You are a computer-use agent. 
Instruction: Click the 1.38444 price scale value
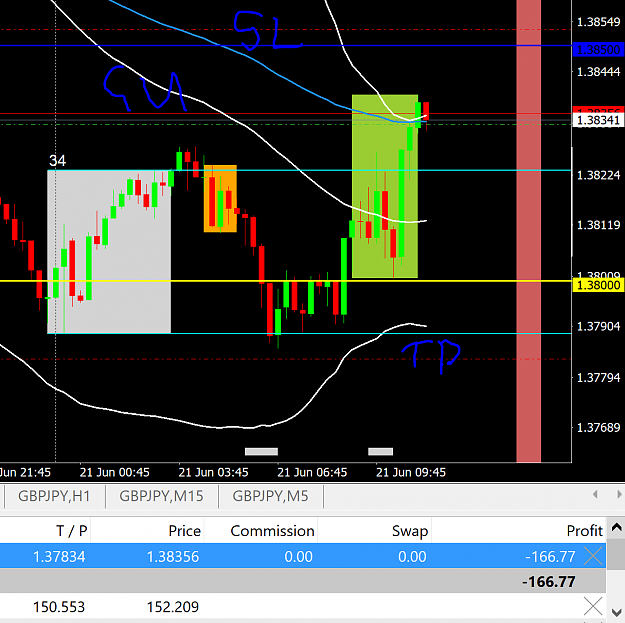pos(599,72)
